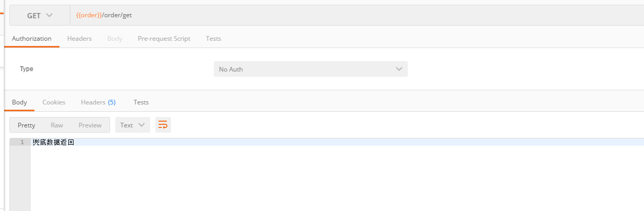Click the {{order}} variable in URL
644x211 pixels.
click(x=88, y=16)
